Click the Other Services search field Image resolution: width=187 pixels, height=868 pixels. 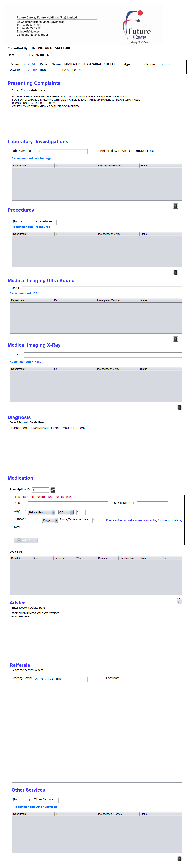point(120,800)
